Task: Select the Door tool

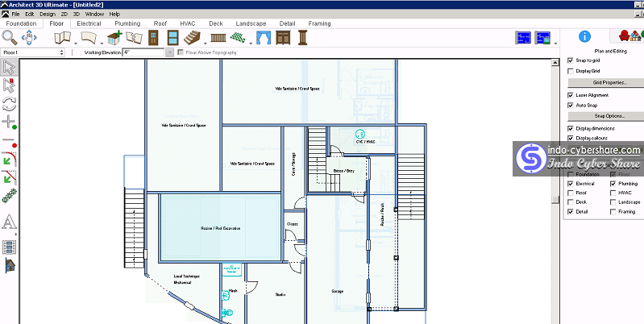Action: coord(153,38)
